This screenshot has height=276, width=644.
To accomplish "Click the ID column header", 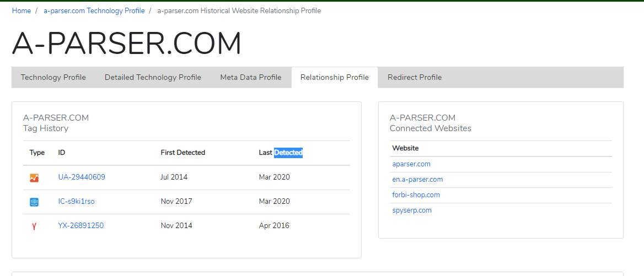I will click(62, 153).
